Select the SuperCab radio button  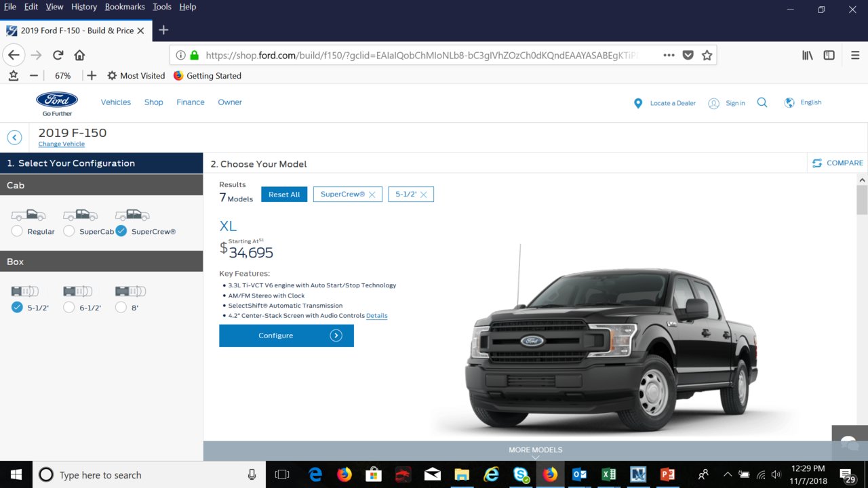(68, 231)
